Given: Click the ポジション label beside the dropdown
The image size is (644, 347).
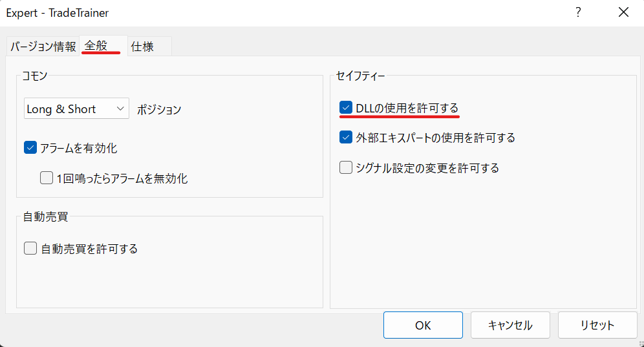Looking at the screenshot, I should coord(159,110).
